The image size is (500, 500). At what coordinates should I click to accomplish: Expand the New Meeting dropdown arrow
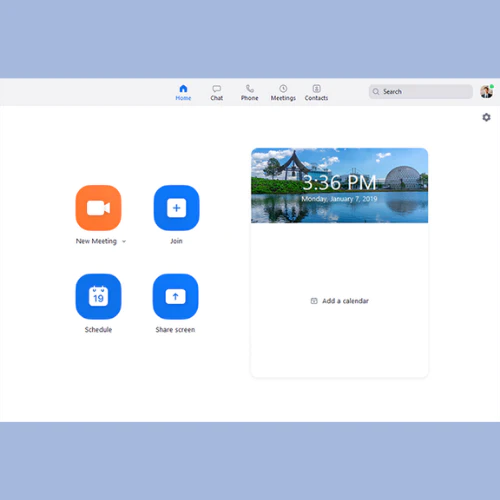coord(124,241)
